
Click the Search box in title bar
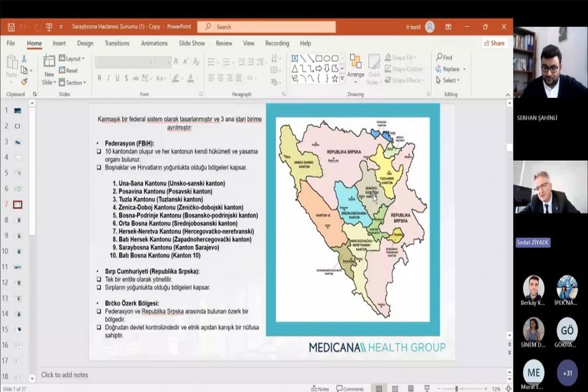pos(267,27)
